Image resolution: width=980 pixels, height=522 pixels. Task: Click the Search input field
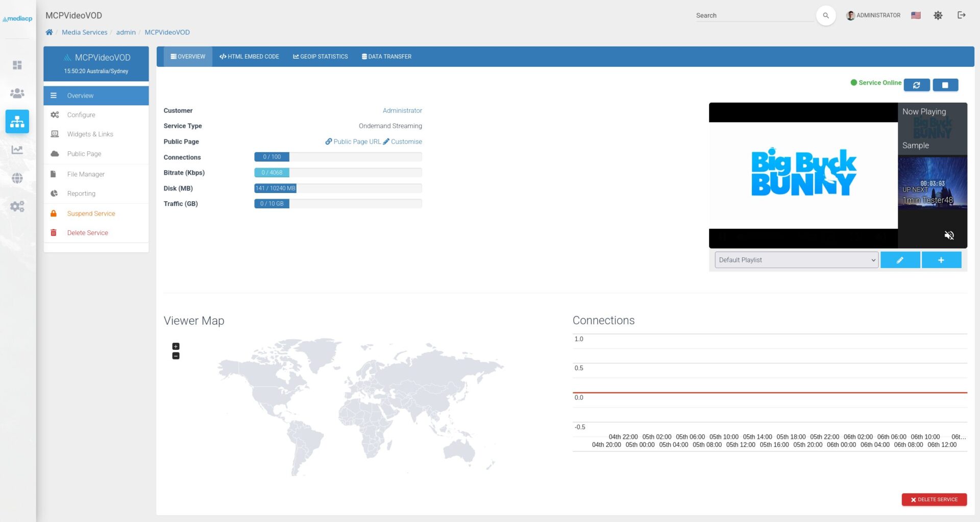tap(753, 15)
